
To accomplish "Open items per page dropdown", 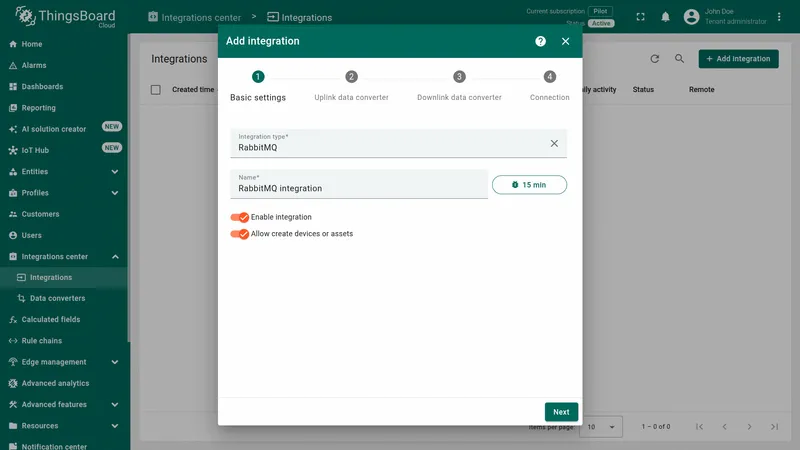I will tap(602, 427).
